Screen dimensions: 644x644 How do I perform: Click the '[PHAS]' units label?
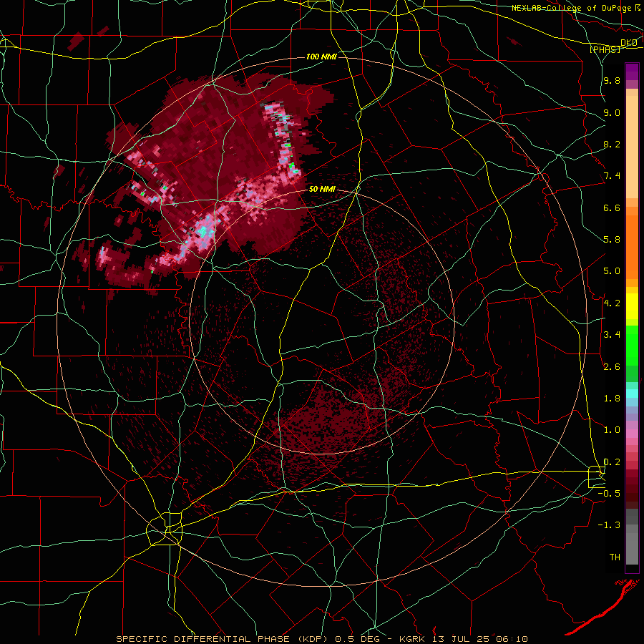click(x=605, y=49)
